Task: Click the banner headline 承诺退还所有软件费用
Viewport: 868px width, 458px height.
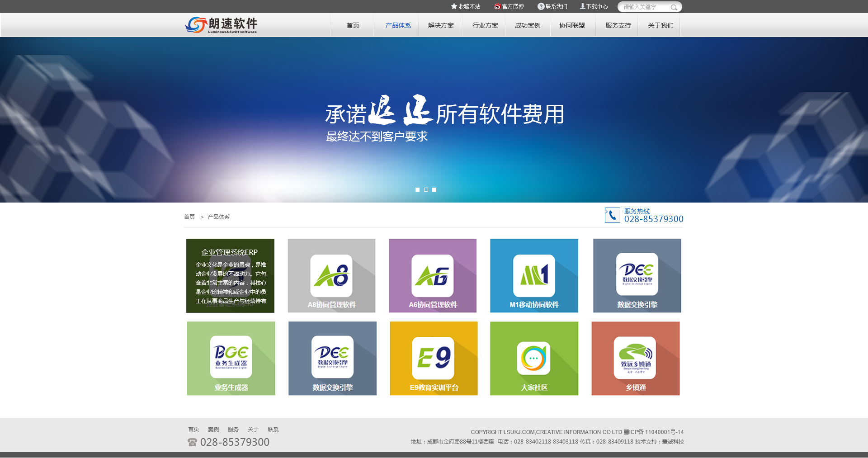Action: [445, 111]
